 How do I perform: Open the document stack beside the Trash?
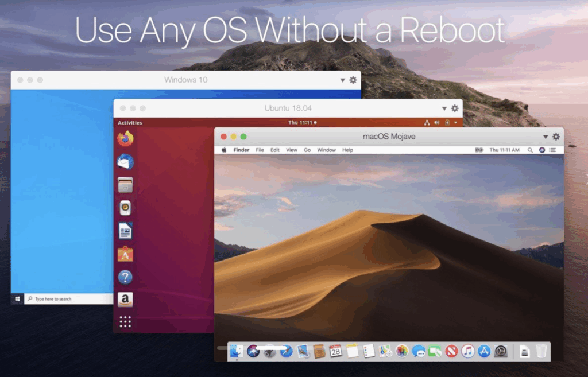pos(525,352)
